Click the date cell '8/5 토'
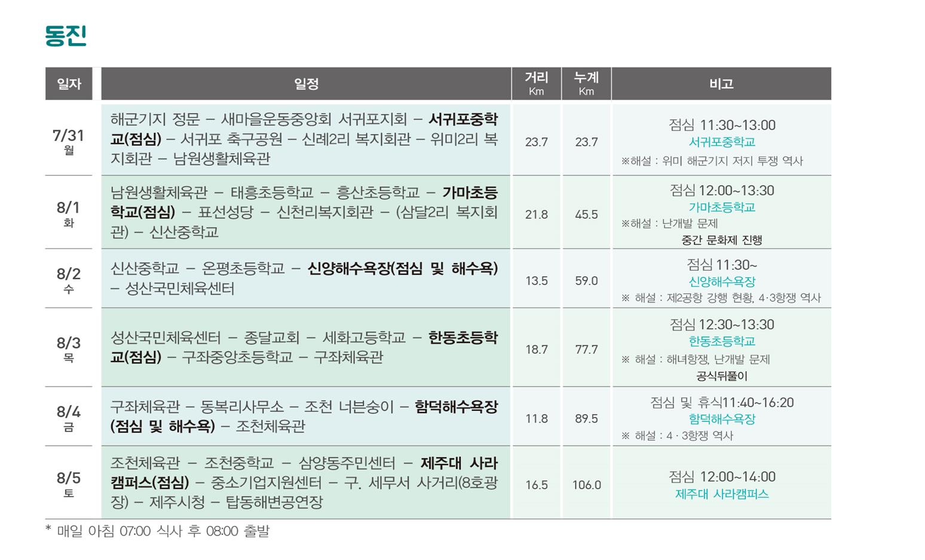925x560 pixels. point(69,484)
